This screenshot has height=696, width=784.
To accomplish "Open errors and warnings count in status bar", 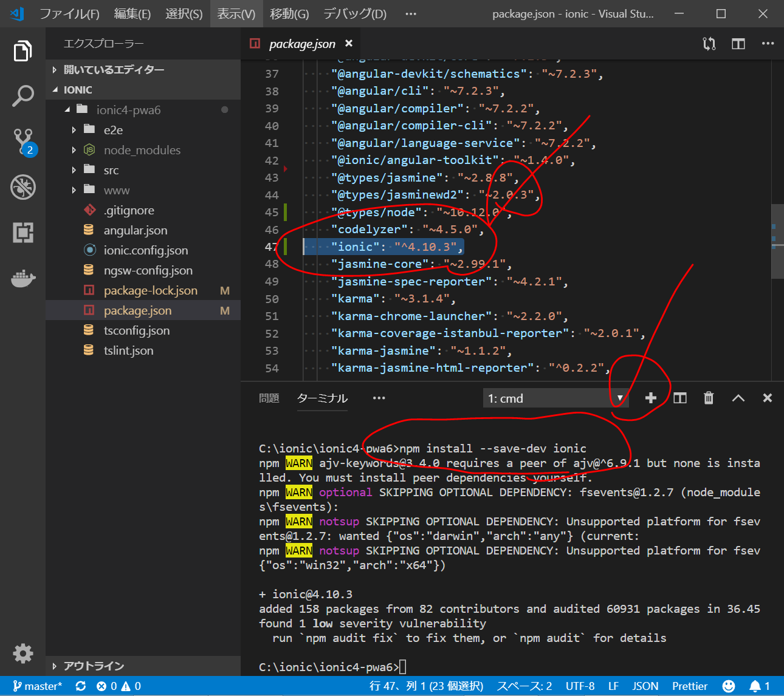I will pyautogui.click(x=119, y=686).
